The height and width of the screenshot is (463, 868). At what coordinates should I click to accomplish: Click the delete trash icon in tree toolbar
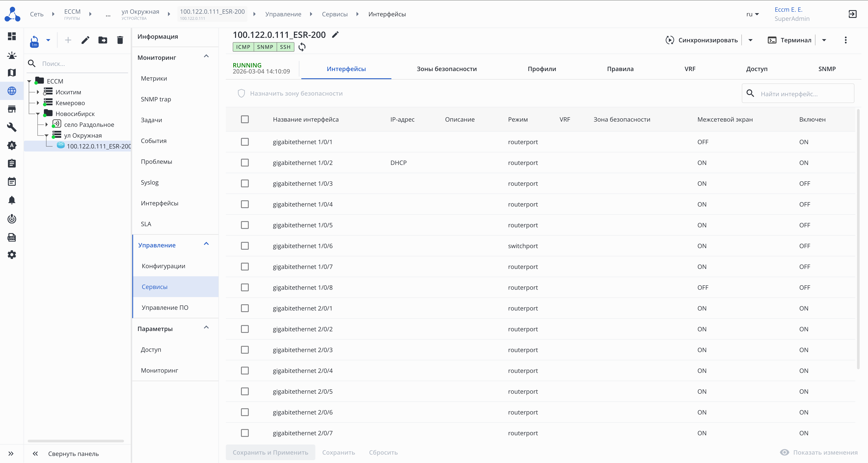pyautogui.click(x=120, y=40)
